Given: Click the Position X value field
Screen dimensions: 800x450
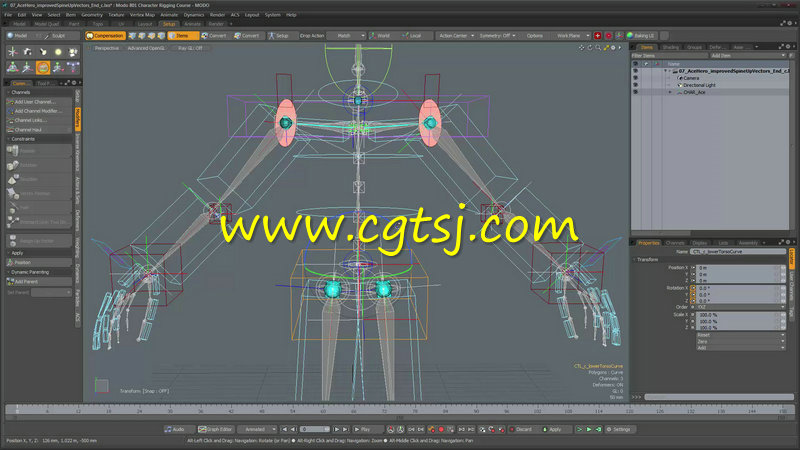Looking at the screenshot, I should point(737,267).
